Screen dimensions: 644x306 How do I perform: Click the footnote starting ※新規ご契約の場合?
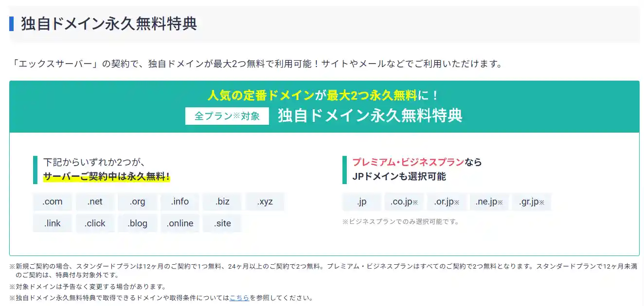(323, 270)
